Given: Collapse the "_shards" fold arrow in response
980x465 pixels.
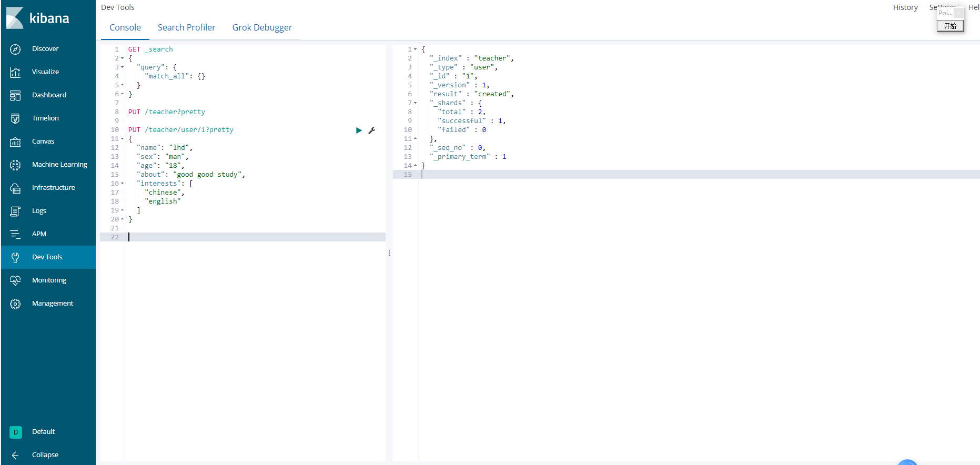Looking at the screenshot, I should pyautogui.click(x=416, y=103).
